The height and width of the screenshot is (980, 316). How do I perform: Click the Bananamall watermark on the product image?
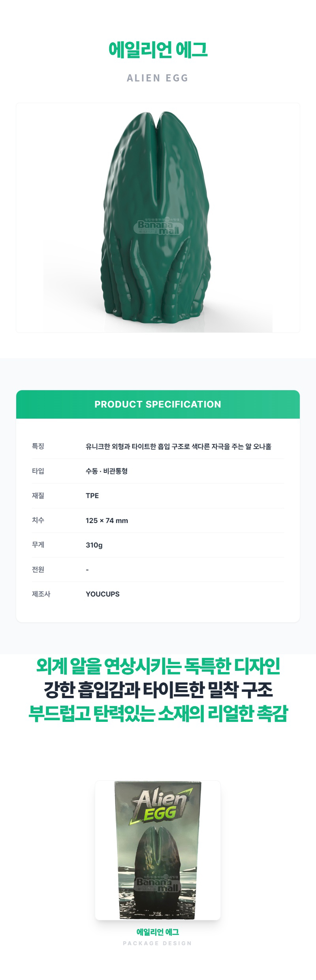point(158,227)
